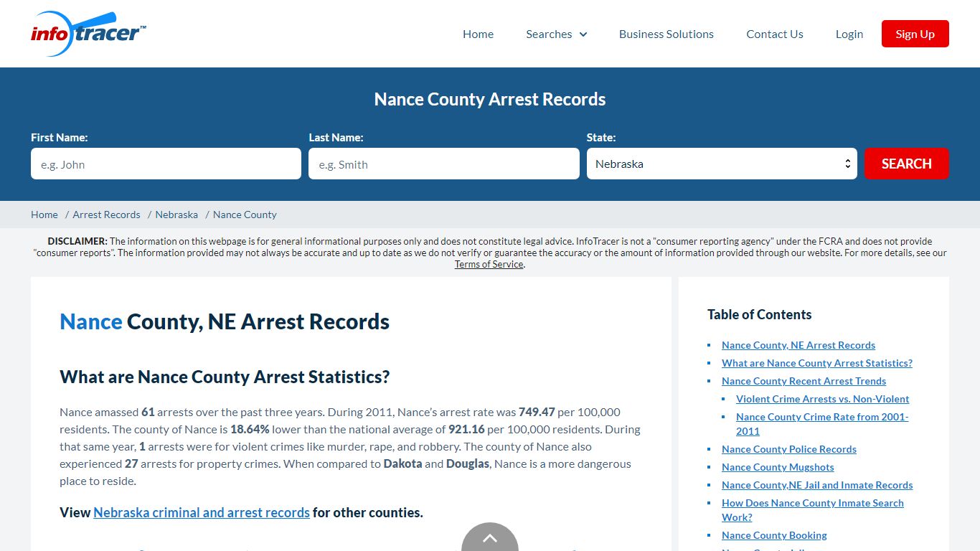This screenshot has height=551, width=980.
Task: Jump to Nance County Recent Arrest Trends
Action: (804, 381)
